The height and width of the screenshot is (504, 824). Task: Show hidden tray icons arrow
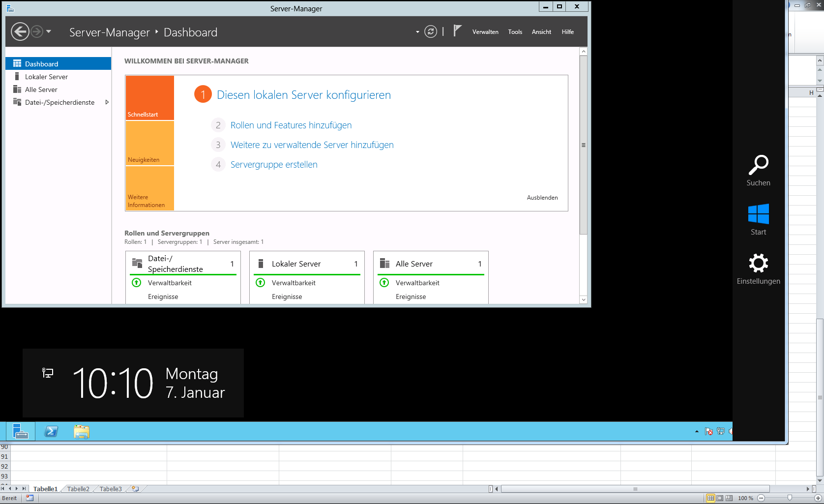pyautogui.click(x=697, y=431)
